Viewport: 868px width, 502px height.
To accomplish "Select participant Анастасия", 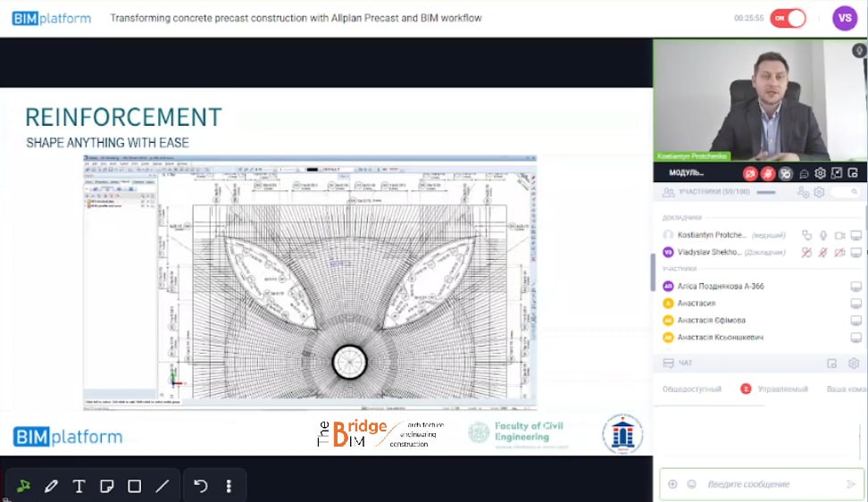I will point(697,304).
